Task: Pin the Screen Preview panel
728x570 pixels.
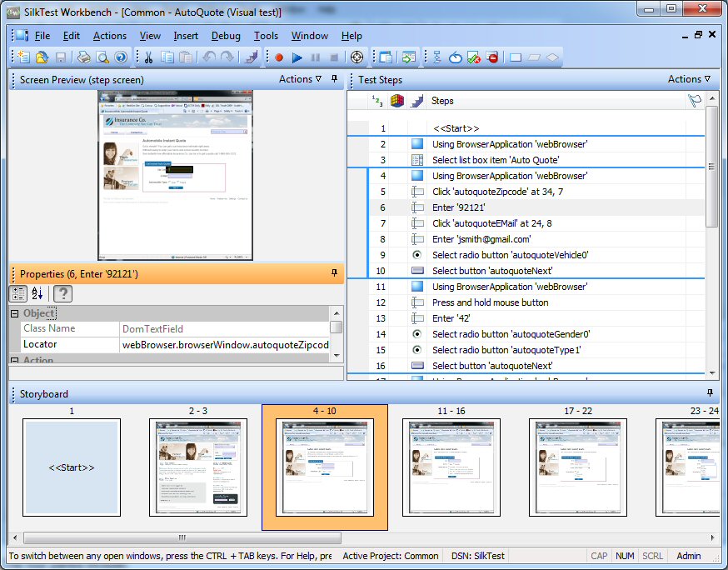Action: coord(334,78)
